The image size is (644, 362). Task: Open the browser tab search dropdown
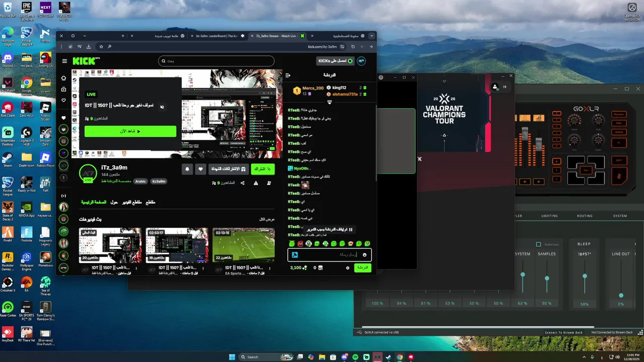tap(372, 36)
